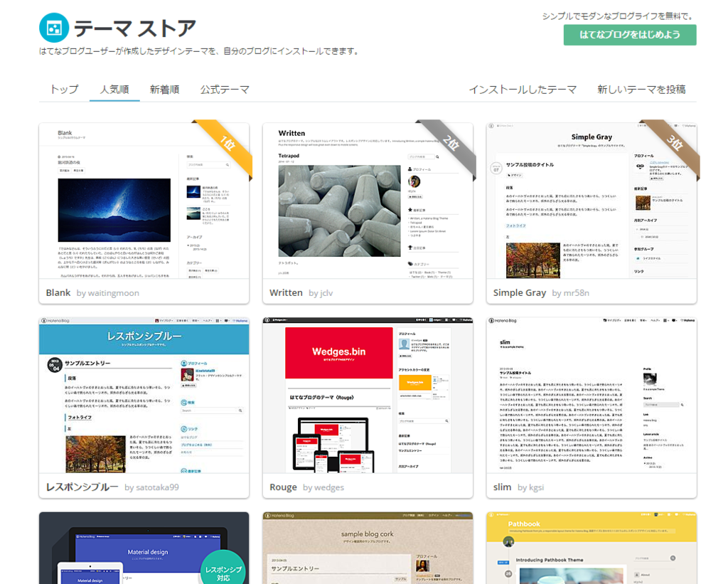Click the レスポンシブルー title link
The height and width of the screenshot is (584, 728).
82,487
